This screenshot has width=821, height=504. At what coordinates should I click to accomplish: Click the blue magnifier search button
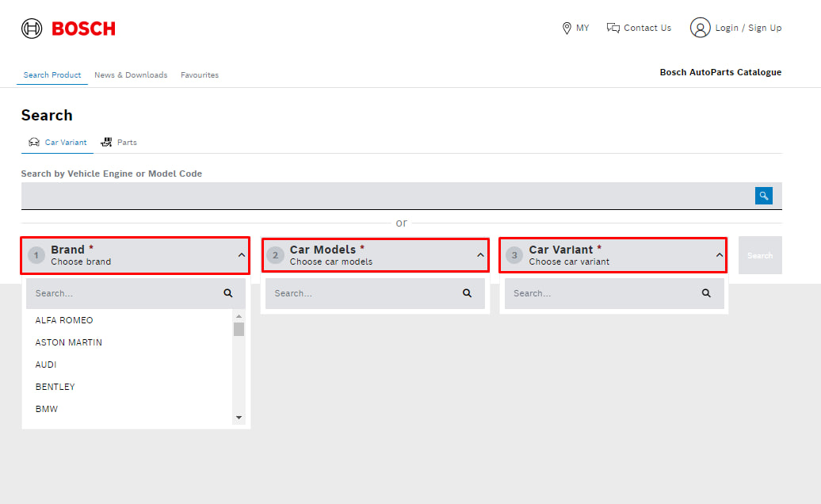pos(763,196)
